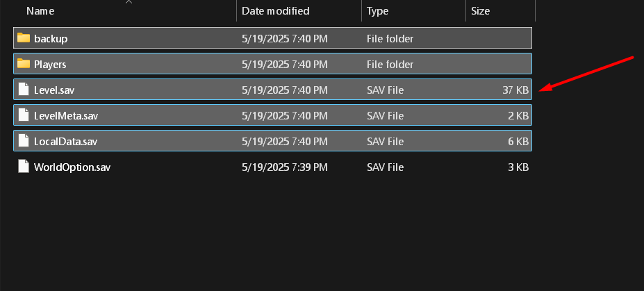The height and width of the screenshot is (291, 644).
Task: Click the backup folder icon
Action: tap(24, 38)
